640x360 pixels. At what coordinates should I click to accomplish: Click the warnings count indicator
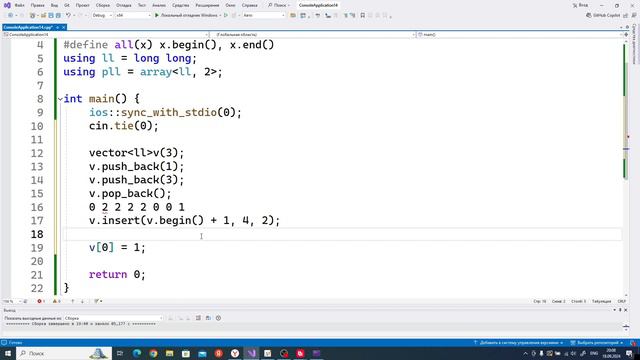coord(57,301)
